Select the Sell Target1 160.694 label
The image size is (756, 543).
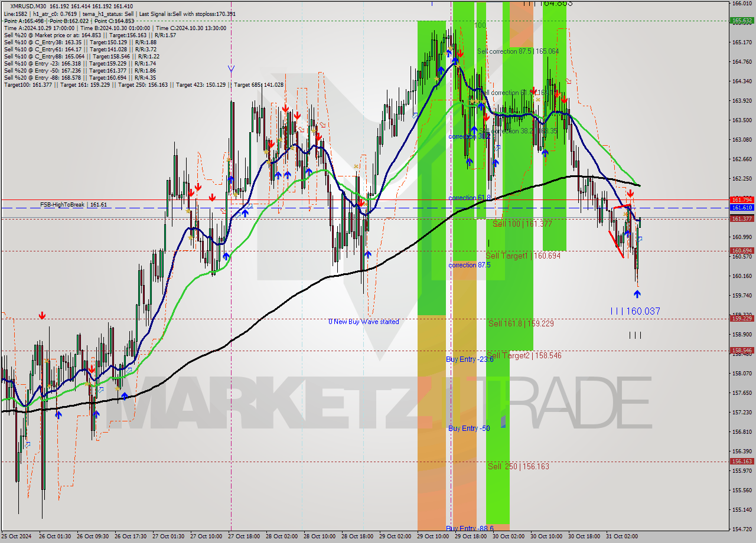coord(523,256)
